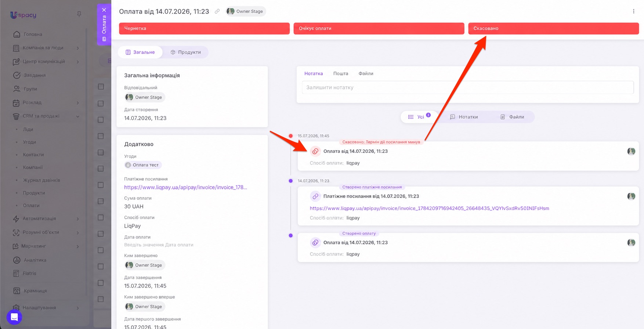Click the copy link icon beside payment title

click(217, 11)
